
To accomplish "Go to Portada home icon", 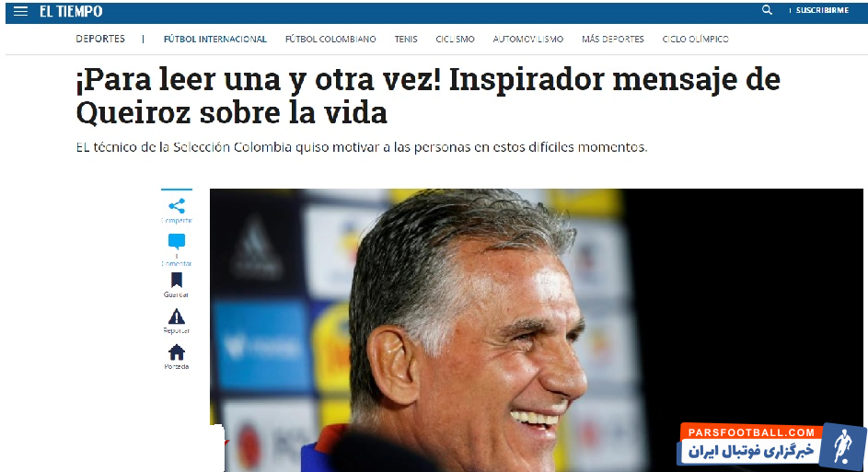I will [177, 351].
